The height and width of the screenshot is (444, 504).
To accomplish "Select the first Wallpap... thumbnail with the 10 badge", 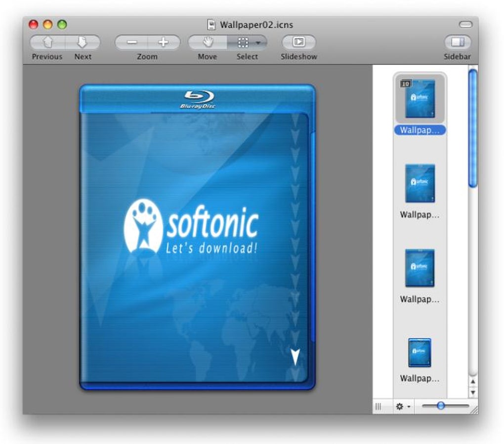I will click(420, 98).
